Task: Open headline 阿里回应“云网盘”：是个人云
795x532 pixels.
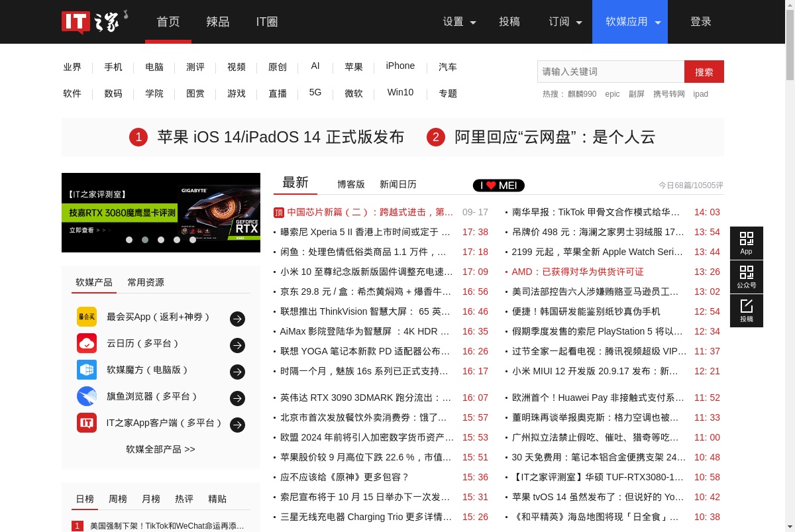Action: coord(555,137)
